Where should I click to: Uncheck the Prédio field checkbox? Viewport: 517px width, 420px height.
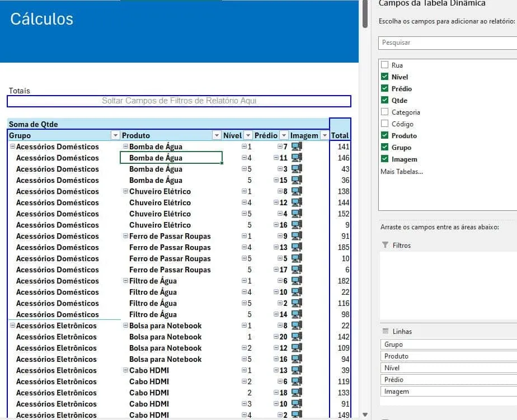coord(384,88)
